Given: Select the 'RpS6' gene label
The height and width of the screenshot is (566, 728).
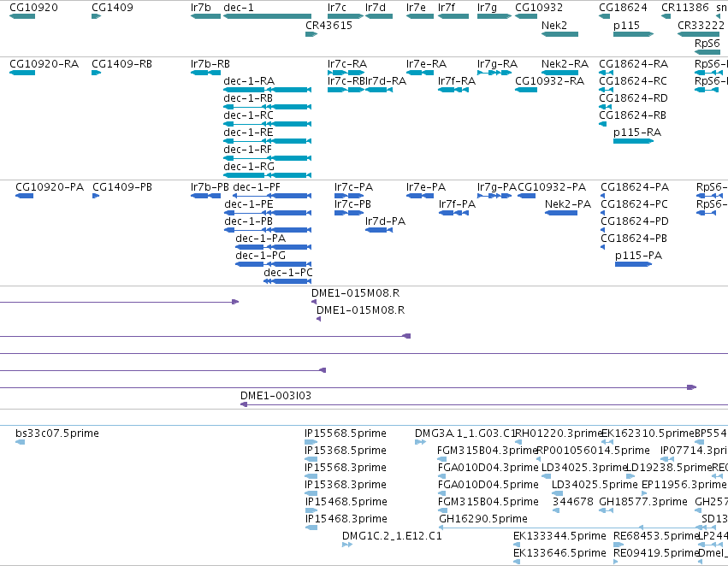Looking at the screenshot, I should [x=707, y=44].
